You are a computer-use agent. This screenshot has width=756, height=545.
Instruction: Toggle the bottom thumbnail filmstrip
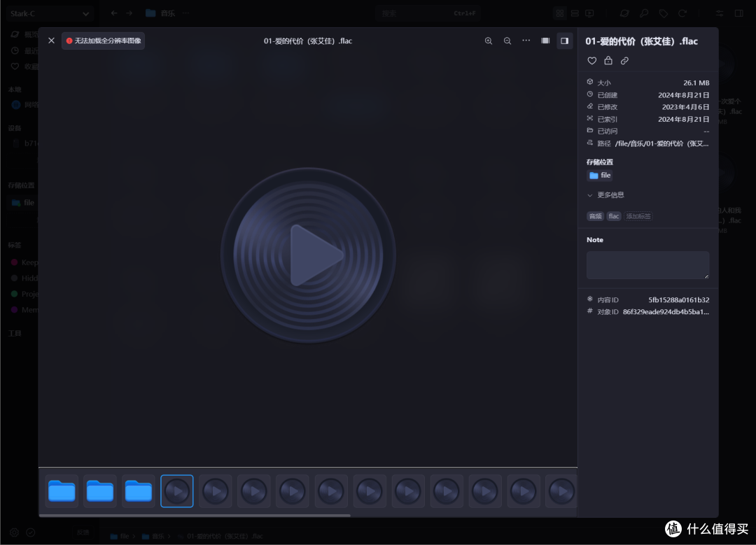[545, 41]
